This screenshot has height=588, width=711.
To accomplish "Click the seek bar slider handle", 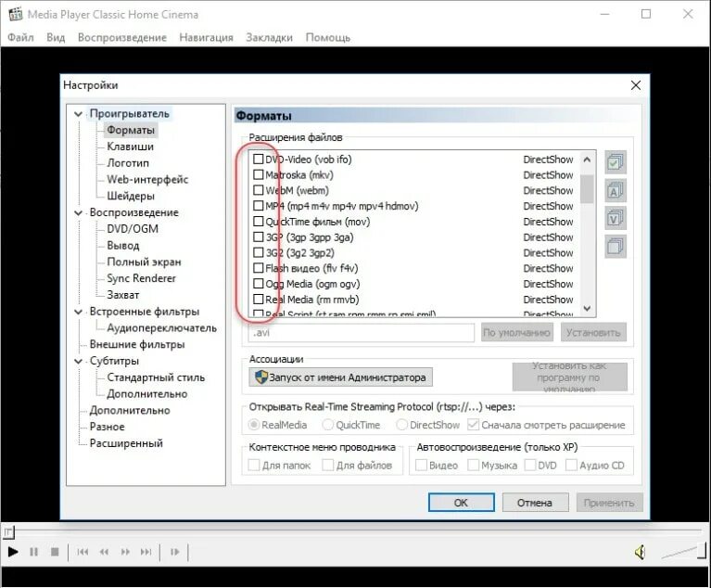I will [8, 532].
